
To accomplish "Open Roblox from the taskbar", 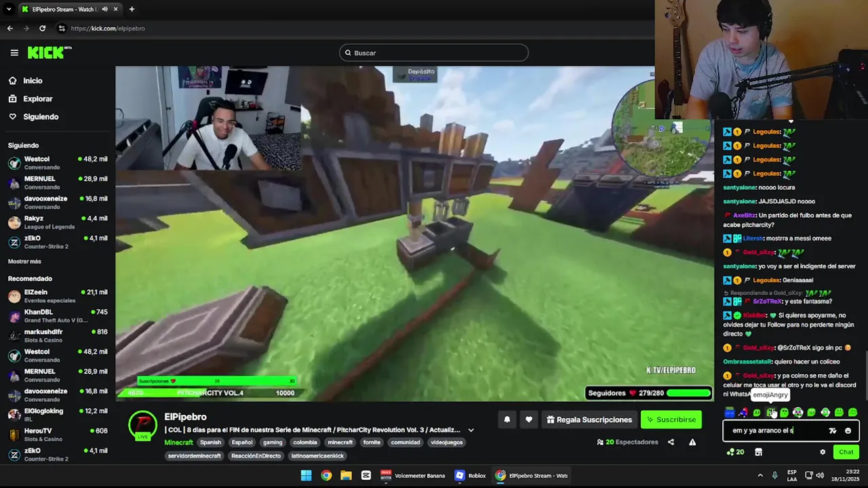I will [471, 475].
